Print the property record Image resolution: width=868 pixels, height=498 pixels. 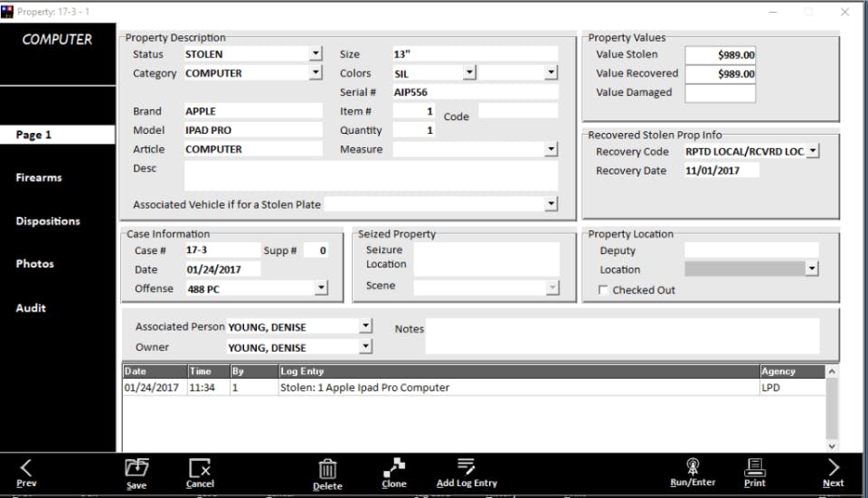(754, 474)
